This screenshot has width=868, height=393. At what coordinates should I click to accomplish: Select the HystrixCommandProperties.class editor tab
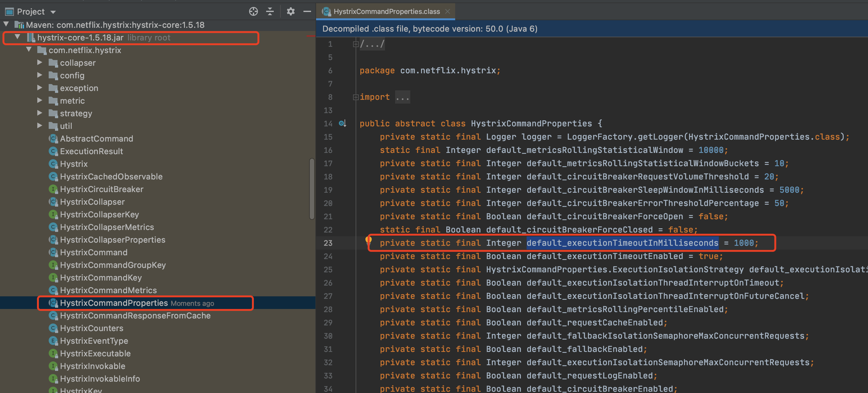click(x=386, y=11)
